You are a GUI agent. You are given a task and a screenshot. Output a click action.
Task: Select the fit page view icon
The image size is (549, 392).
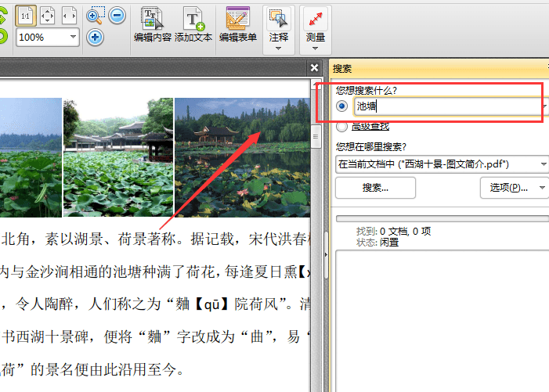(47, 15)
